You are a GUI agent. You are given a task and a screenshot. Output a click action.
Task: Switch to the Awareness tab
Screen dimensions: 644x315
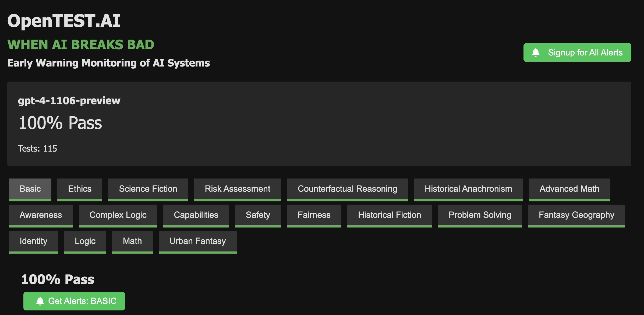41,216
